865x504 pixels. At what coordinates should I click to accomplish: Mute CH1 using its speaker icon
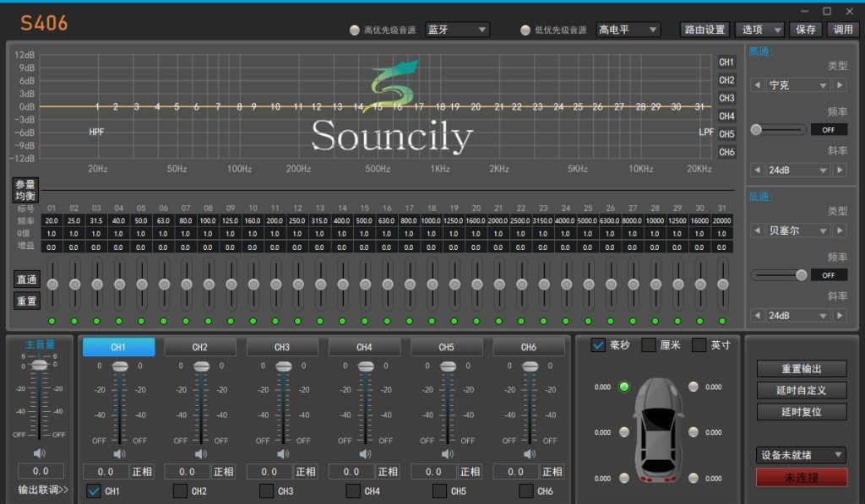[119, 454]
